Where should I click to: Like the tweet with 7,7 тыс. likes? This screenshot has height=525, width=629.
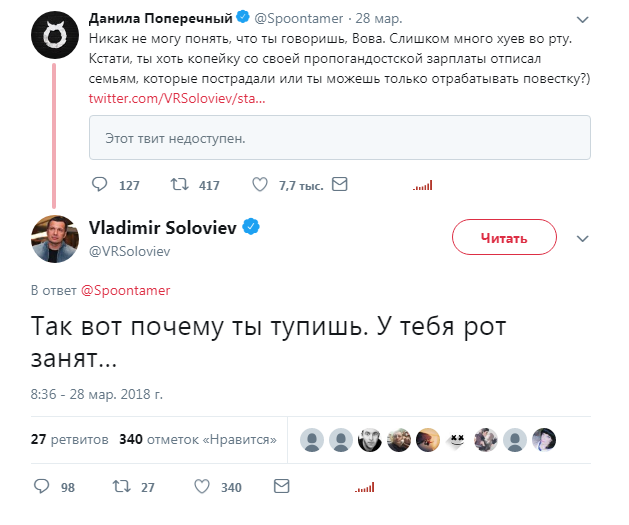pos(259,185)
